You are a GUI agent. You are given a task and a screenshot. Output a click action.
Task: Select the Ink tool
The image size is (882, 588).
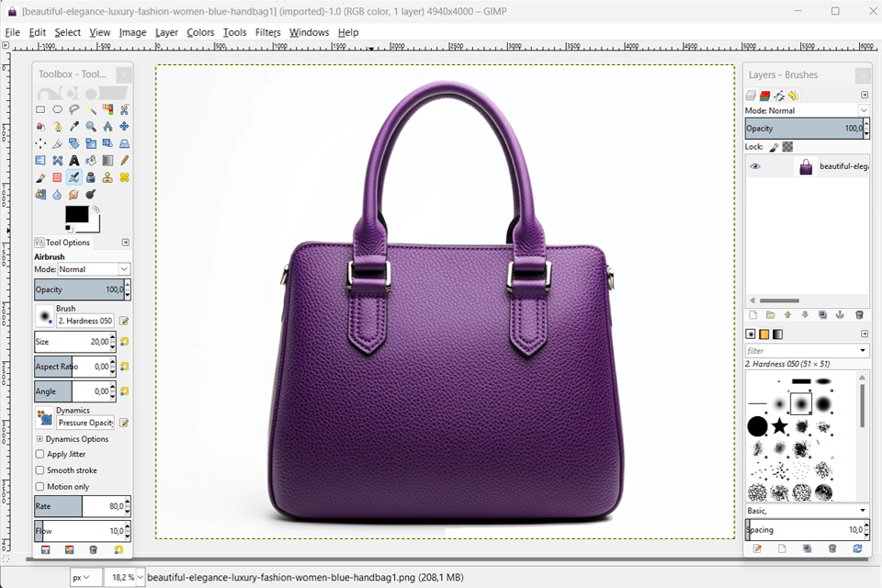(x=91, y=178)
